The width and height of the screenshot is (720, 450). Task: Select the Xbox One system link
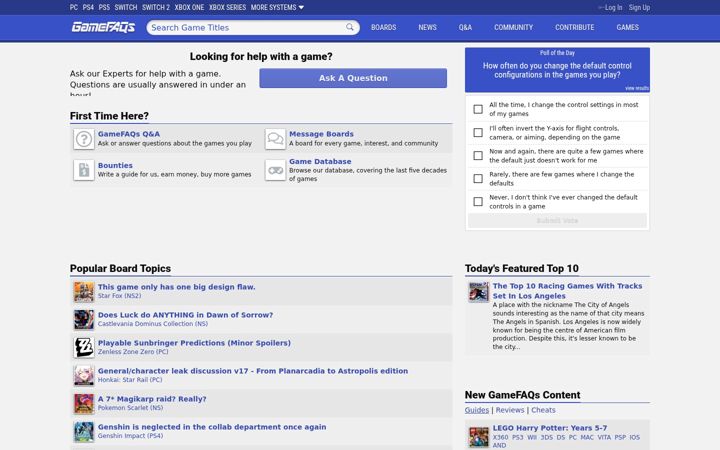189,7
